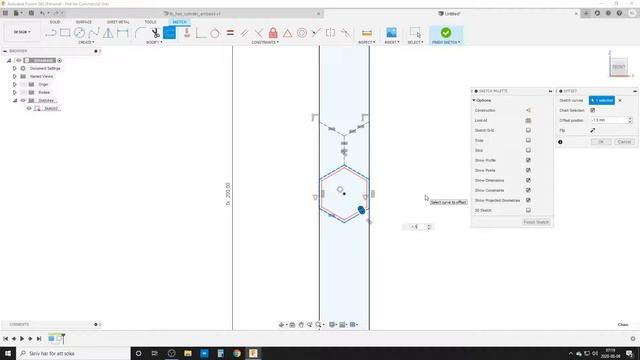Switch to the Solid tab
Viewport: 640px width, 360px height.
click(x=55, y=22)
